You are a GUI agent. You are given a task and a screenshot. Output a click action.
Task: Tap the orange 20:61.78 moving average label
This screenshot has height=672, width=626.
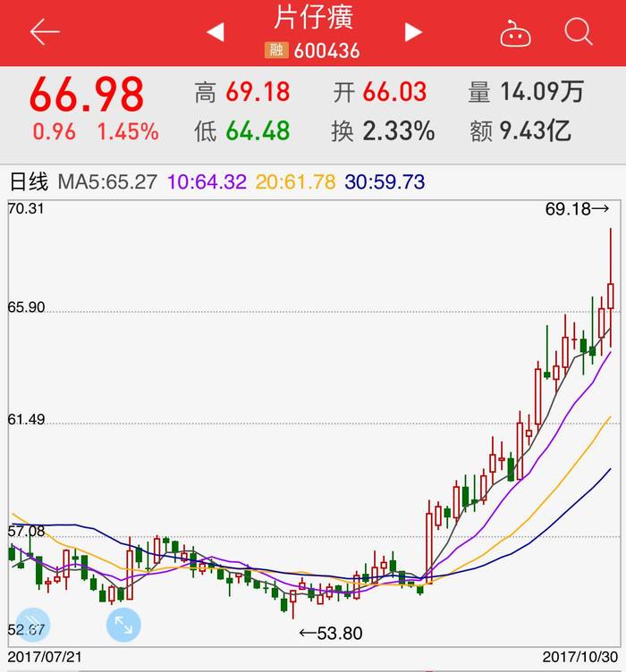click(x=295, y=181)
